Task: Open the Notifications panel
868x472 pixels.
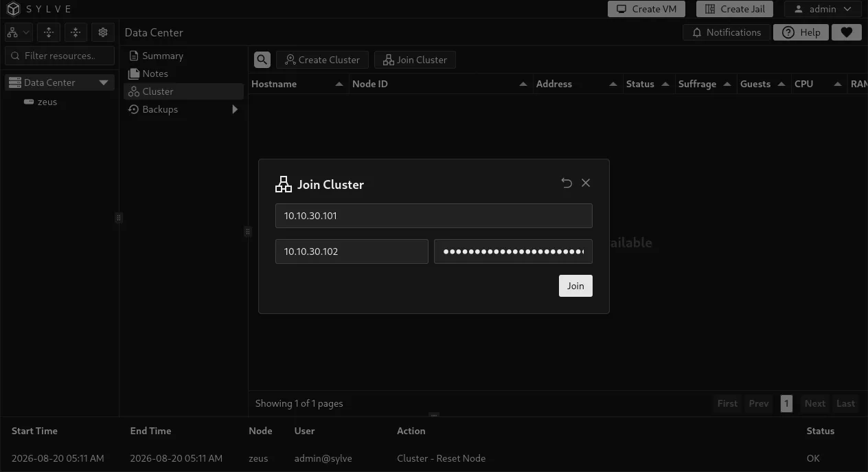Action: [727, 32]
